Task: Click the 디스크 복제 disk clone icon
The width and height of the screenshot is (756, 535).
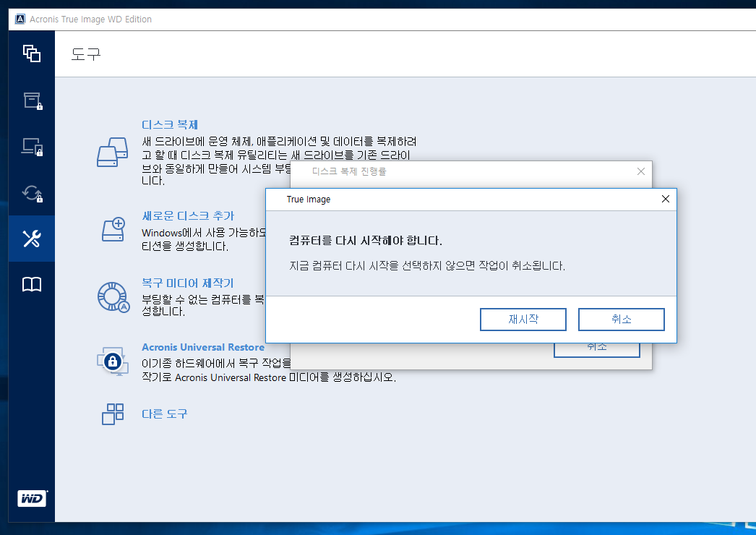Action: point(112,153)
